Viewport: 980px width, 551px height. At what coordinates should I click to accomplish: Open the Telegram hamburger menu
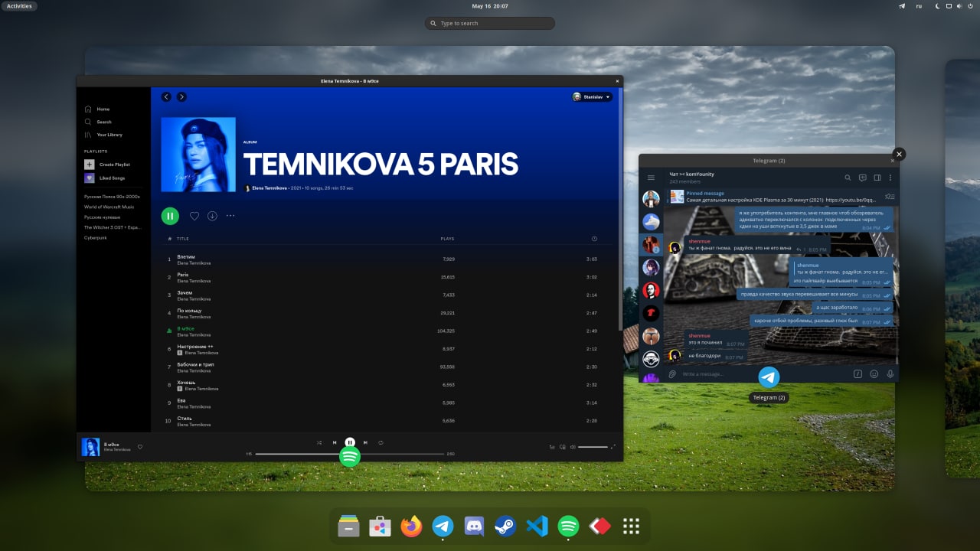point(652,178)
